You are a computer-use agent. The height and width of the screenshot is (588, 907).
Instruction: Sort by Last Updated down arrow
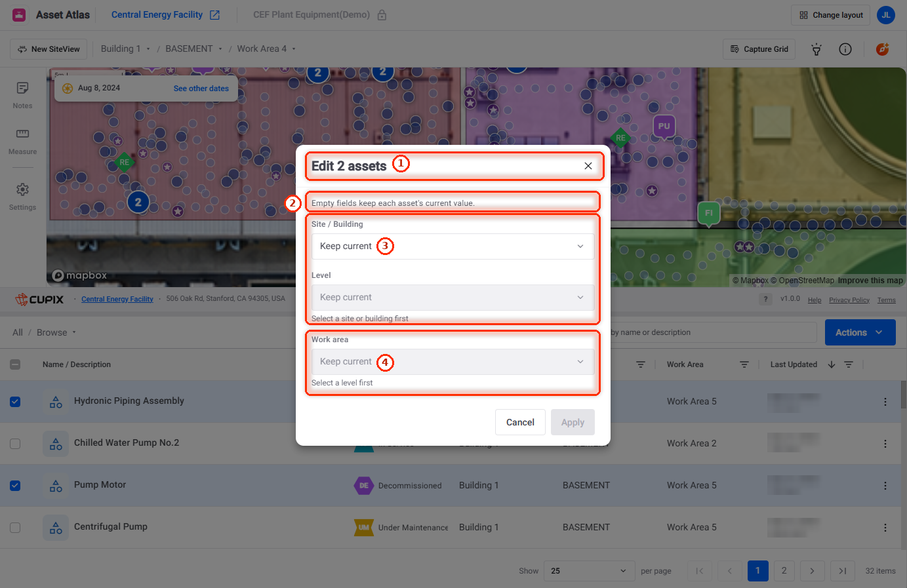pos(832,364)
